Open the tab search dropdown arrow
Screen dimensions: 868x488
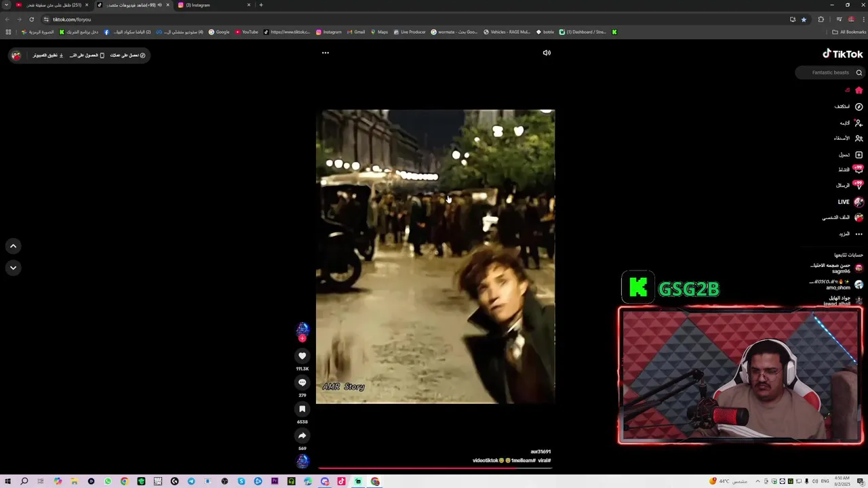pos(7,5)
